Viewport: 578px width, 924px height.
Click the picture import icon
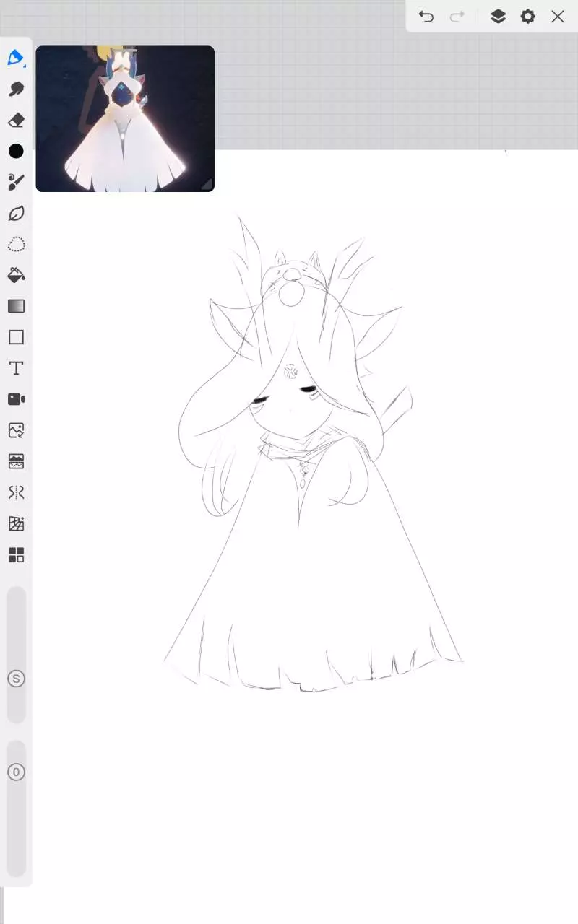click(16, 430)
